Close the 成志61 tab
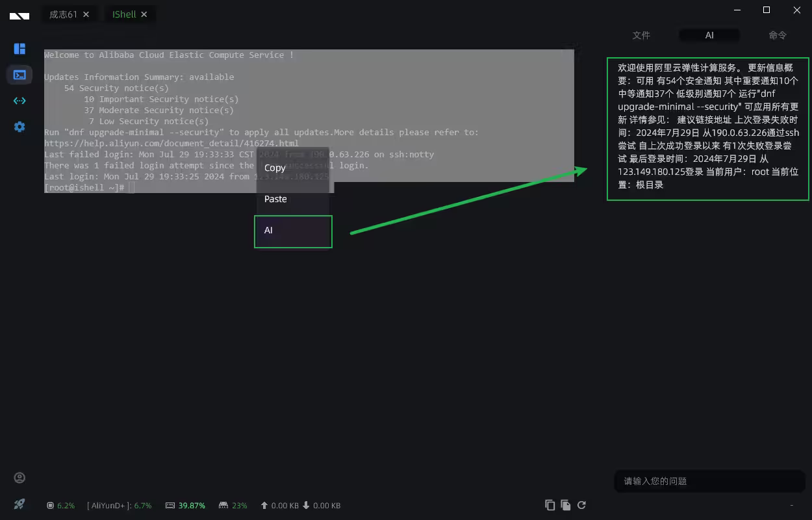This screenshot has width=812, height=520. tap(86, 14)
